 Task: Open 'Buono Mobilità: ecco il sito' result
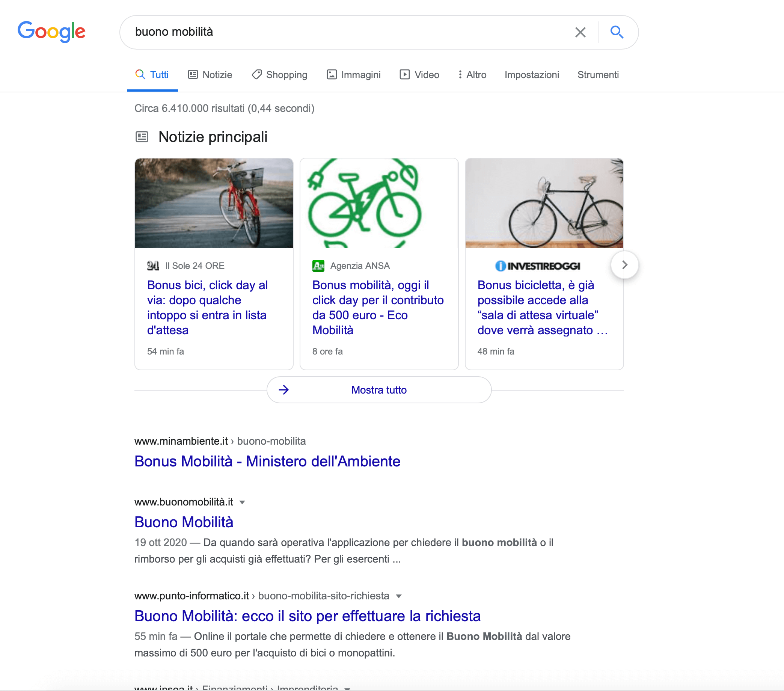[307, 616]
